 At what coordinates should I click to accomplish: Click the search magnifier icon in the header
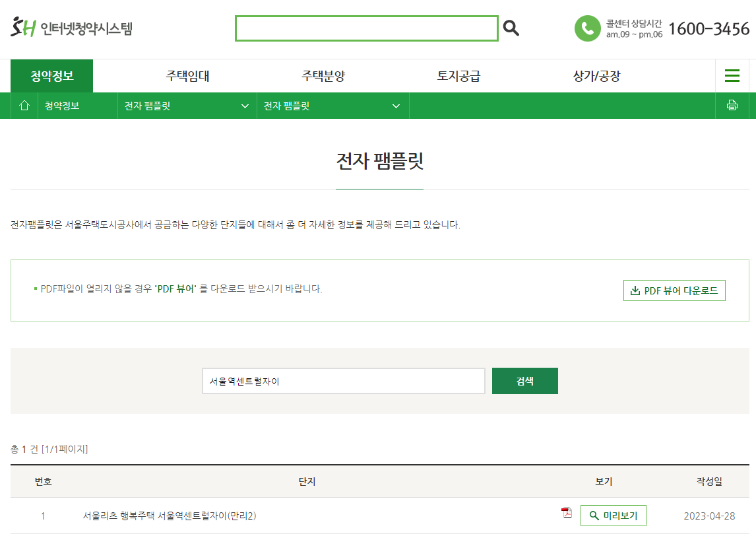510,28
